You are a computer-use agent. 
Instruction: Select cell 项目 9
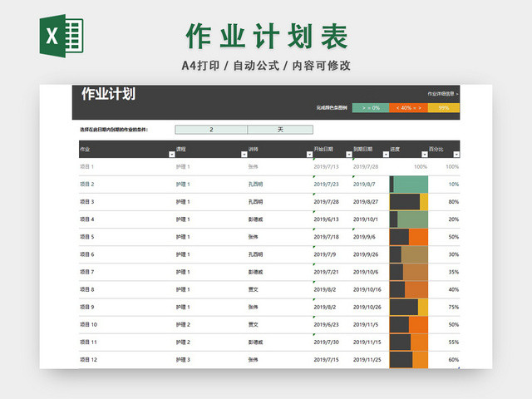coord(86,307)
